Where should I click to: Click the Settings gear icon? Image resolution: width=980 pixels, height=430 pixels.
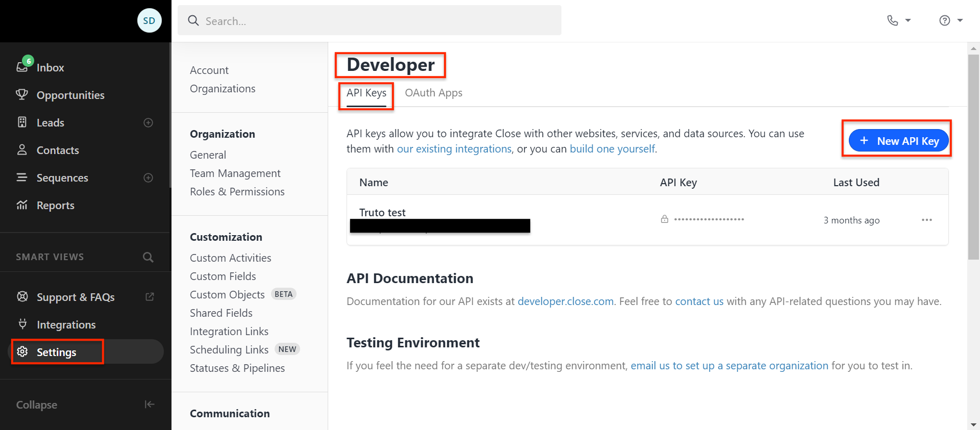pos(22,351)
